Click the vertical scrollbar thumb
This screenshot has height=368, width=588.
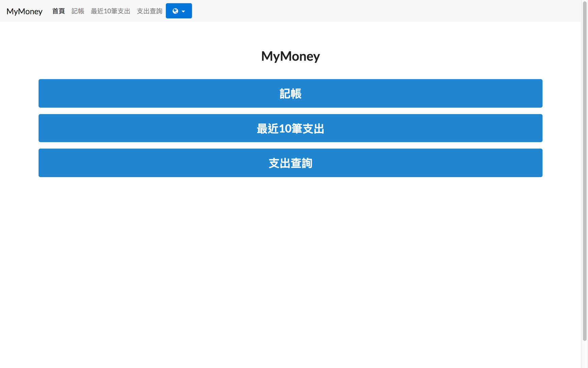coord(585,170)
